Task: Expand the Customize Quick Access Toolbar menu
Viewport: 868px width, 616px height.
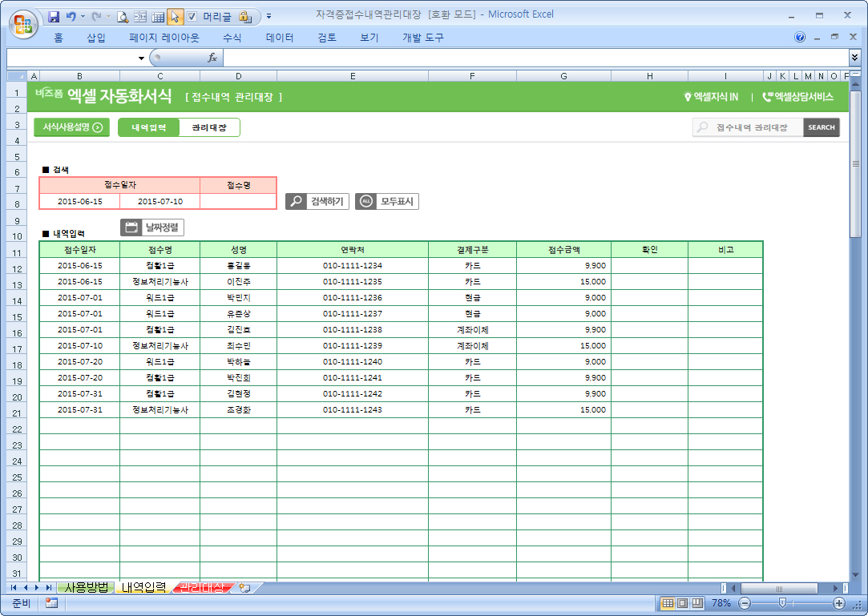Action: click(x=268, y=16)
